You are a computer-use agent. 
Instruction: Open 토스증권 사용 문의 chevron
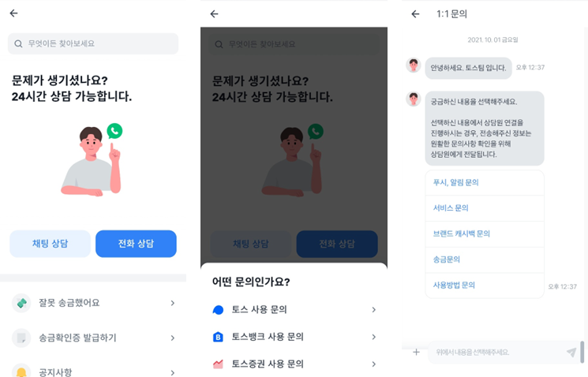[374, 364]
